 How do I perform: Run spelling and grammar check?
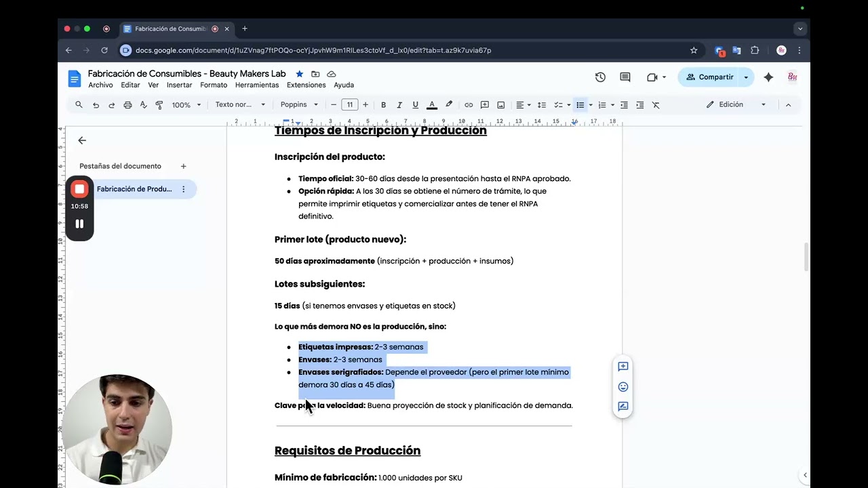[x=143, y=105]
